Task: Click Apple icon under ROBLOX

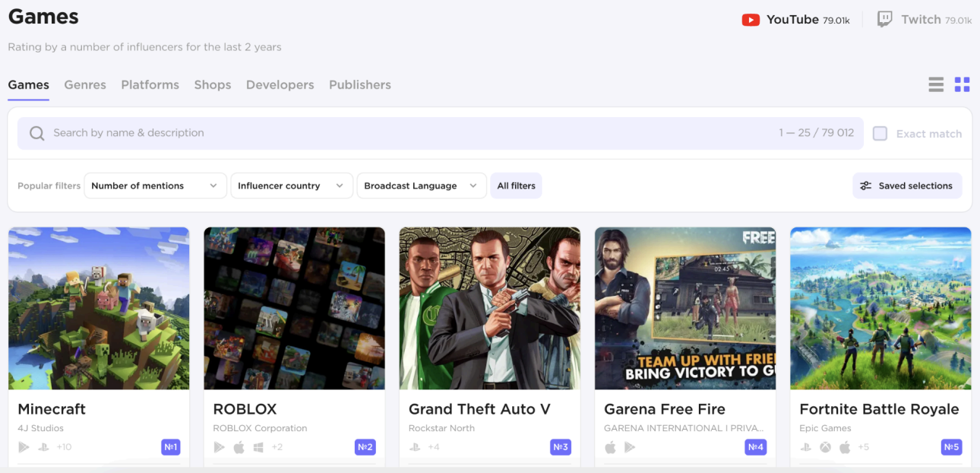Action: click(x=239, y=447)
